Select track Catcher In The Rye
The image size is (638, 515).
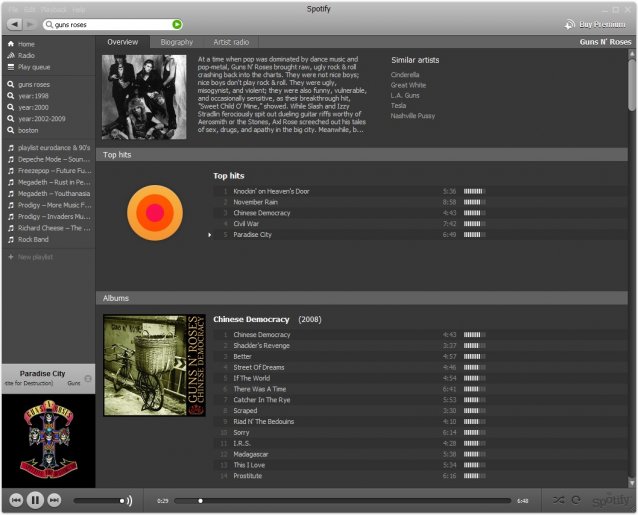[420, 400]
